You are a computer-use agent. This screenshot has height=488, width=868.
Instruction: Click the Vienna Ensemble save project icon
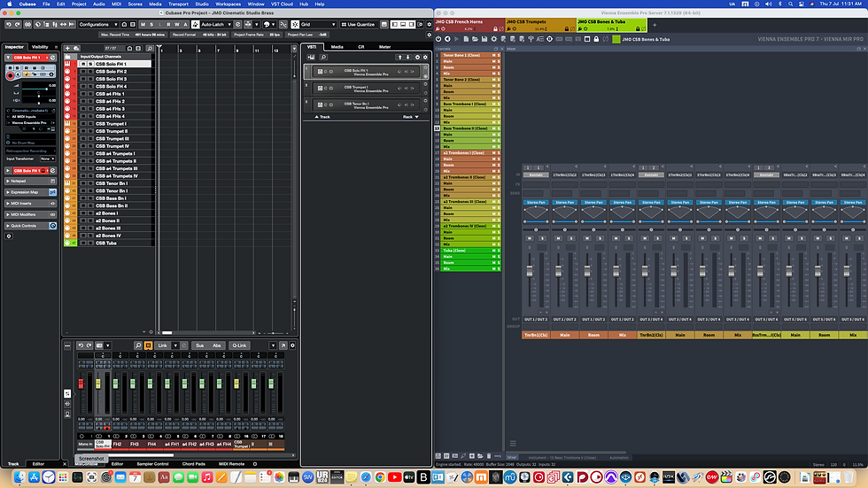pos(484,39)
